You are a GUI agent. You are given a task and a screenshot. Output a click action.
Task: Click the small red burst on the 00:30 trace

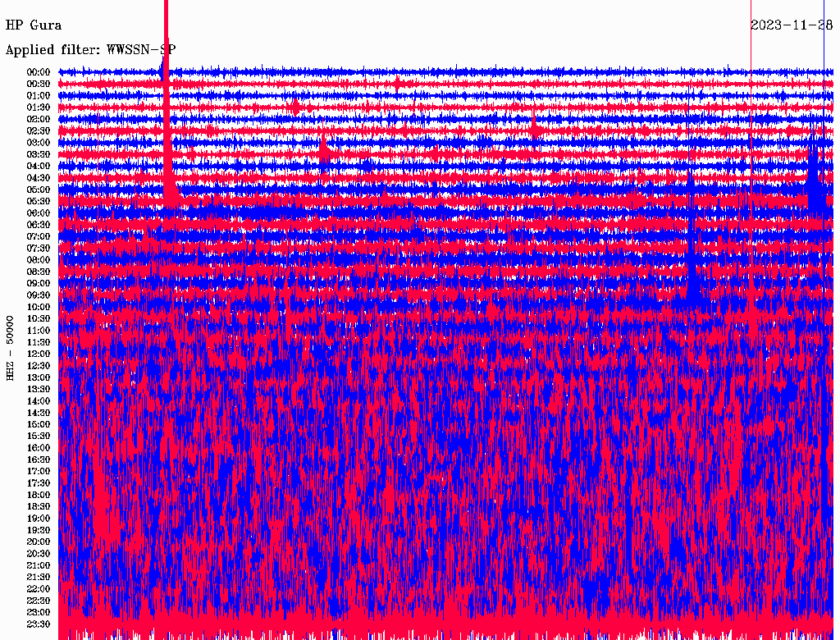coord(397,83)
